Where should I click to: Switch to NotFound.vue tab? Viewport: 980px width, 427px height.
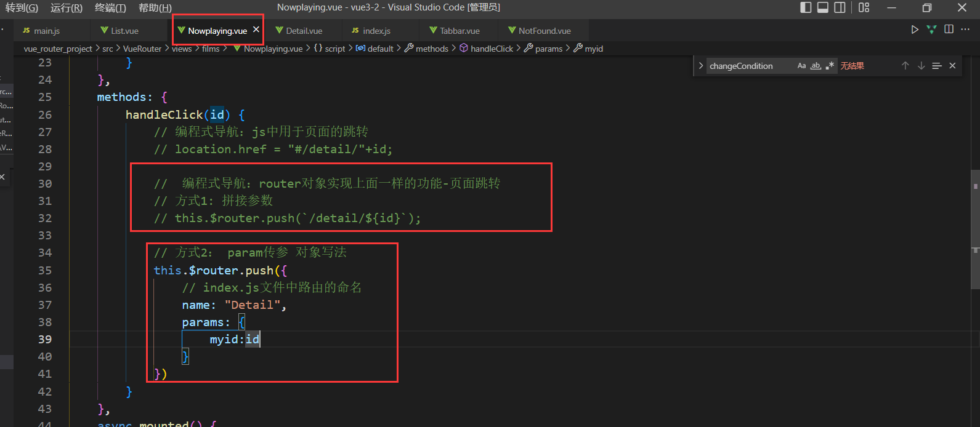(545, 31)
